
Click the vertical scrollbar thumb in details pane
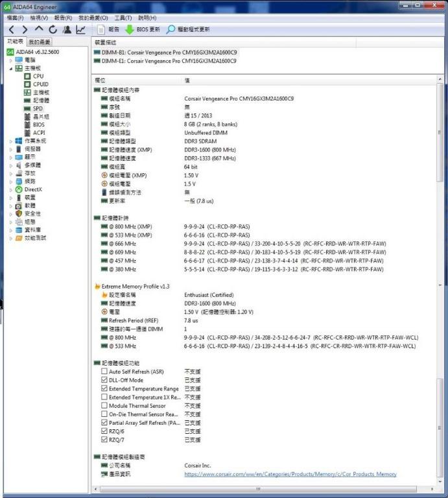coord(440,132)
